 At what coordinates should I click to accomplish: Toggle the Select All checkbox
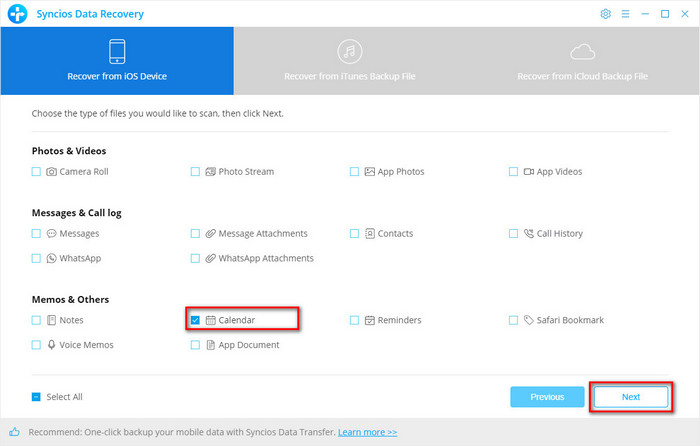(x=36, y=397)
